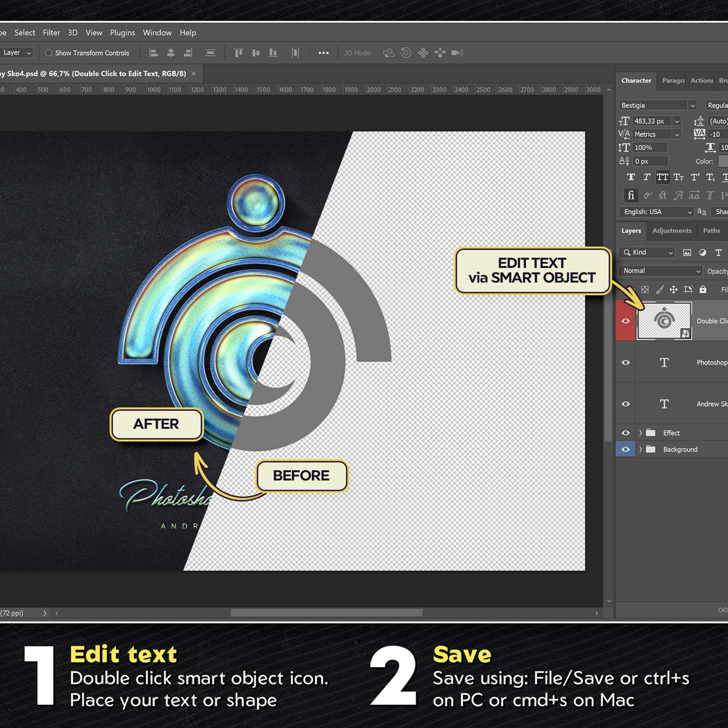Click the vertical scale 100% field
This screenshot has height=728, width=728.
click(x=650, y=148)
